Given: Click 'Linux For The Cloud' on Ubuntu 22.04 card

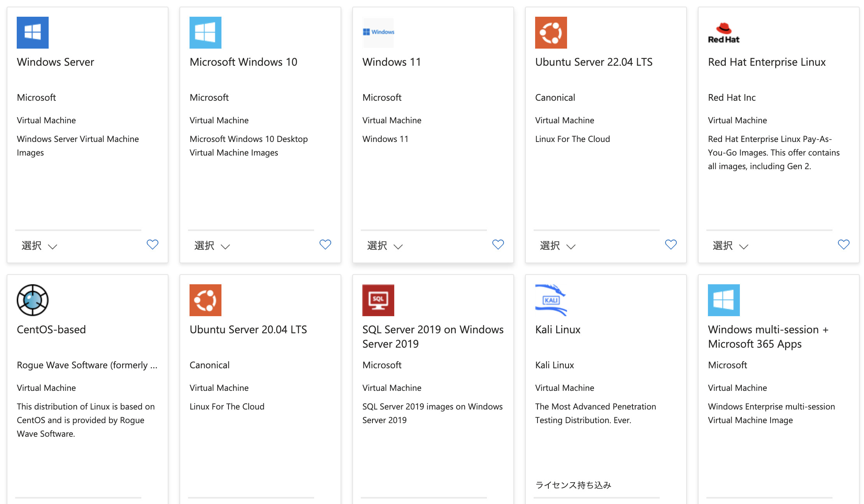Looking at the screenshot, I should (572, 139).
